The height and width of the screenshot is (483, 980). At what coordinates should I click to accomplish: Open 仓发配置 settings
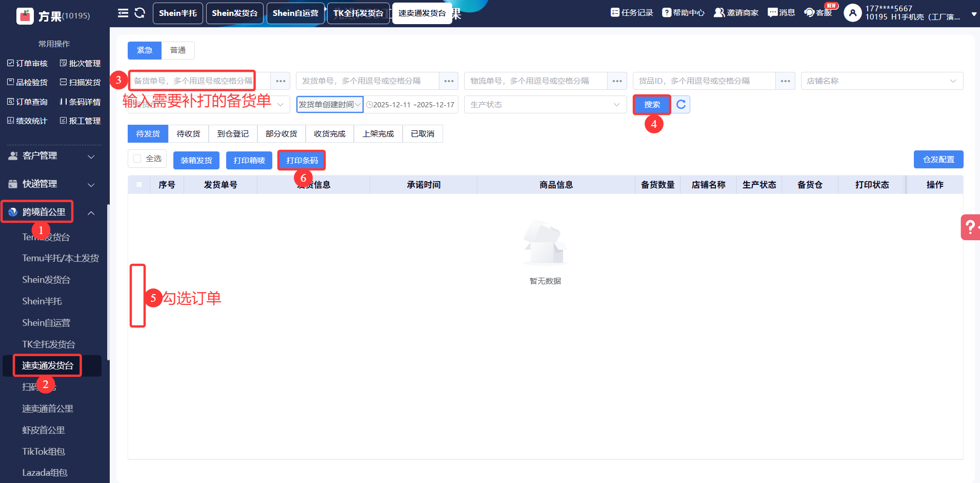(x=938, y=160)
